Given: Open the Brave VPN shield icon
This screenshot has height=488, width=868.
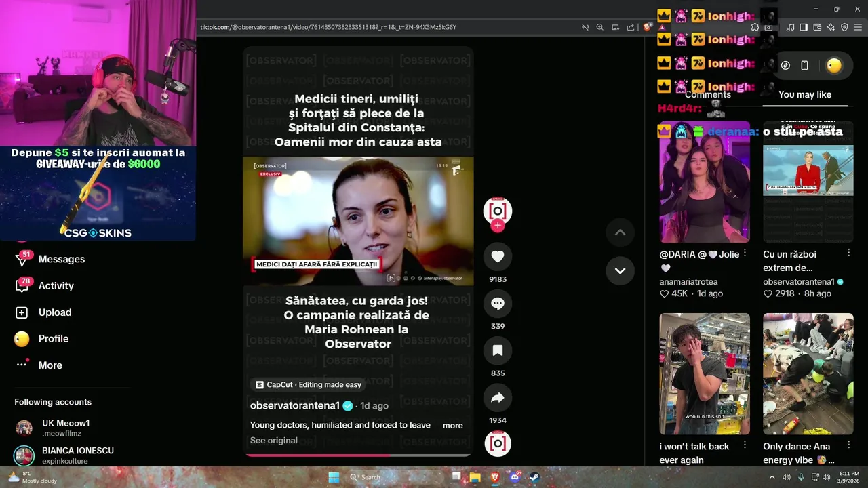Looking at the screenshot, I should pos(844,27).
